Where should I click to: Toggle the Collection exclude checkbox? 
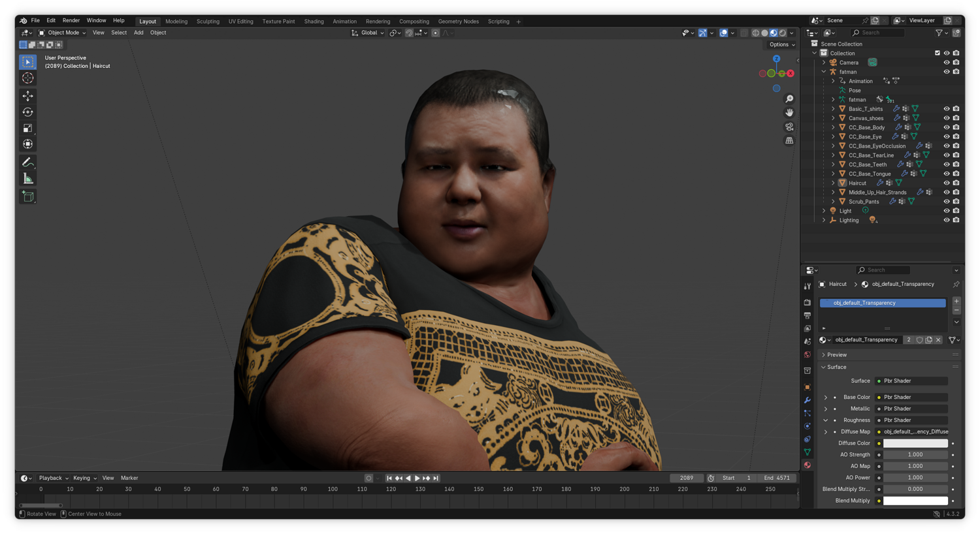click(x=938, y=54)
